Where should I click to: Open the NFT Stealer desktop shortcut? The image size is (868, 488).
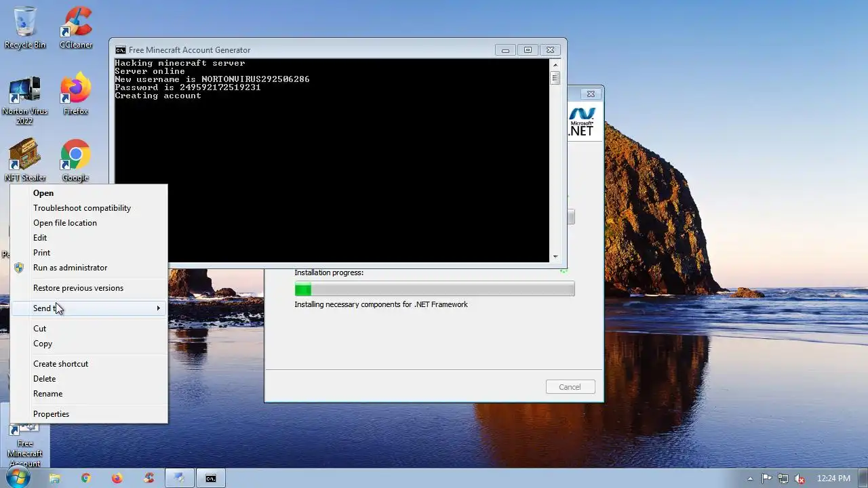[x=25, y=160]
